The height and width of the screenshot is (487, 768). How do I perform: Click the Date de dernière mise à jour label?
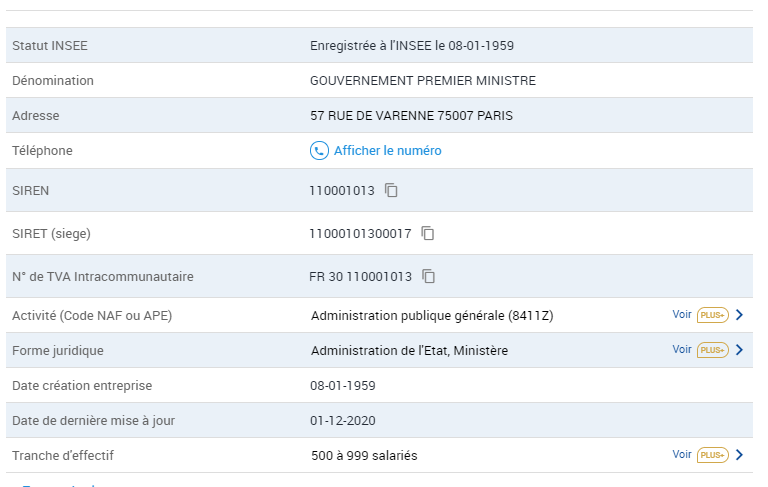(94, 421)
